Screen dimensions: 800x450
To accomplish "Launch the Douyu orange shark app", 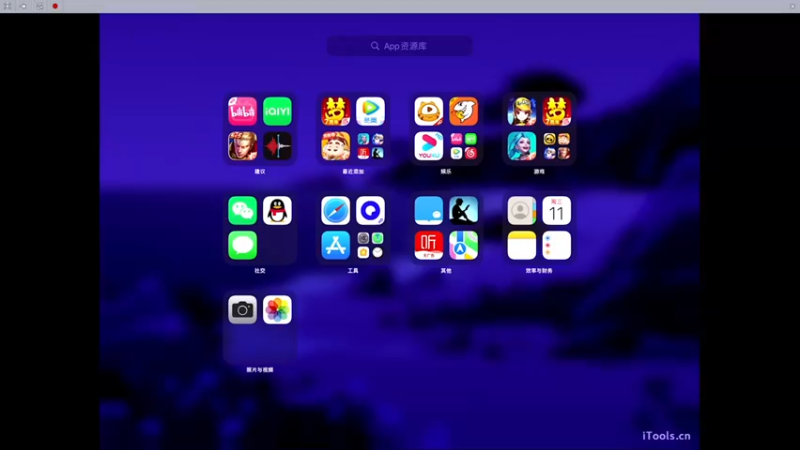I will pyautogui.click(x=463, y=111).
